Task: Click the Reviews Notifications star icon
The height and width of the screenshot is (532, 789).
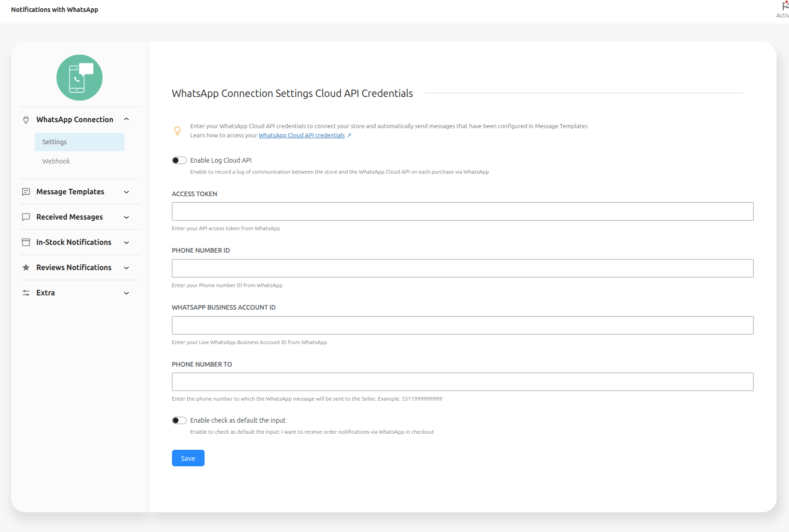Action: 26,267
